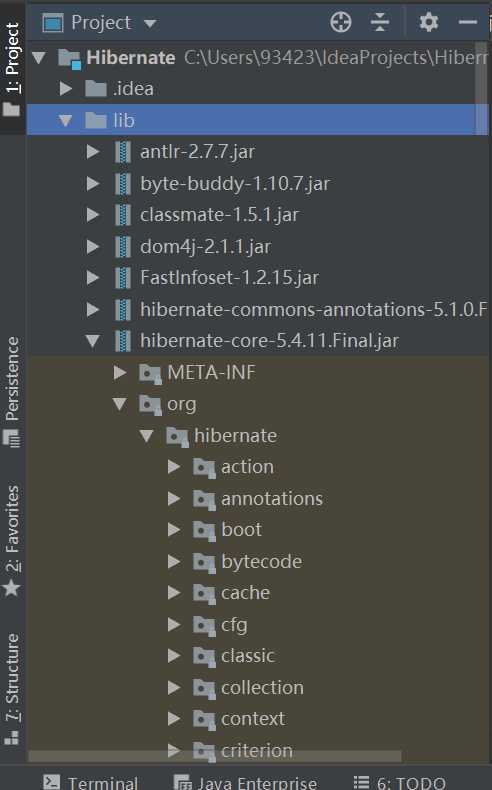492x790 pixels.
Task: Click the Collapse All icon in Project toolbar
Action: pyautogui.click(x=380, y=22)
